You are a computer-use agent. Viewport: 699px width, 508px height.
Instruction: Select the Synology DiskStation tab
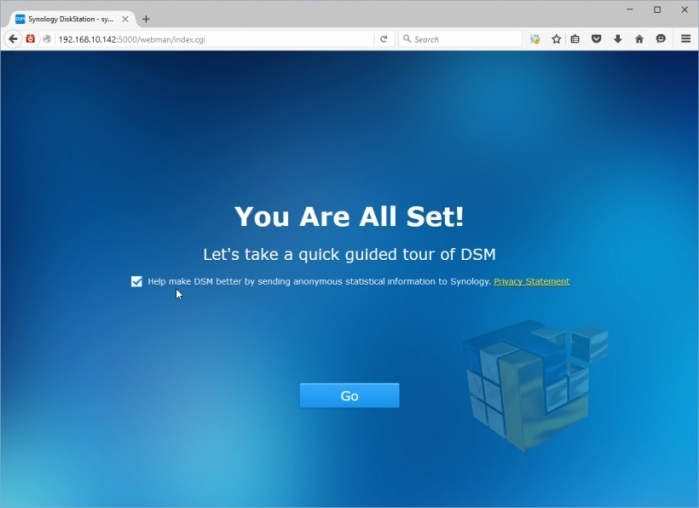coord(71,19)
